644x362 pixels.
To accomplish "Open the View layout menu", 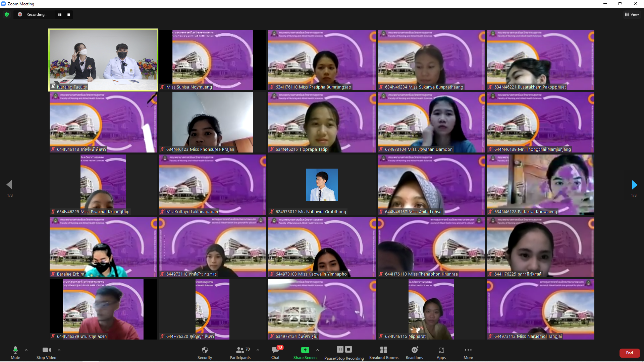I will pos(632,14).
